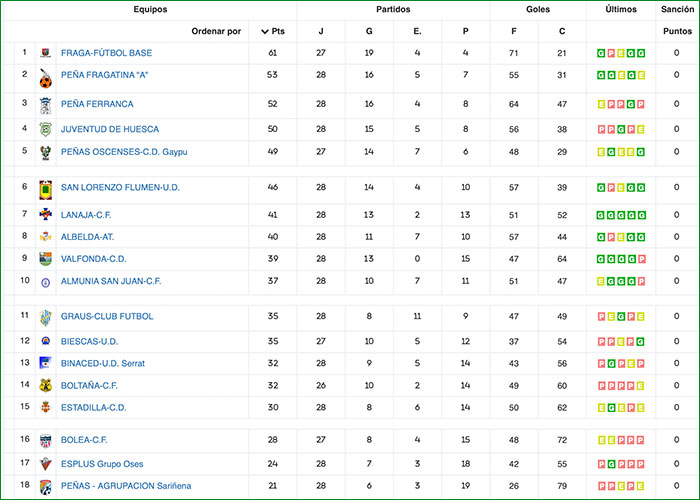The width and height of the screenshot is (700, 500).
Task: Click Lanaja-C.F. recent results streak
Action: pos(620,214)
